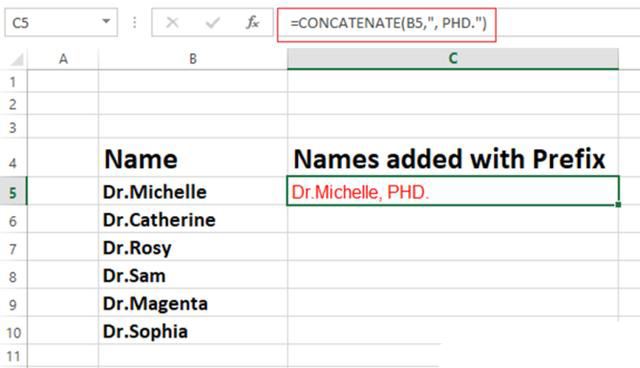
Task: Select column B header
Action: (193, 59)
